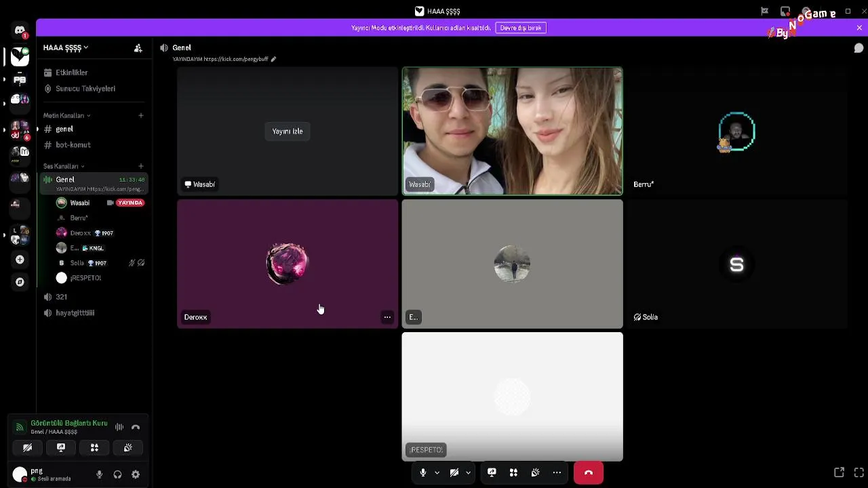Open the PB server icon in sidebar

[20, 79]
